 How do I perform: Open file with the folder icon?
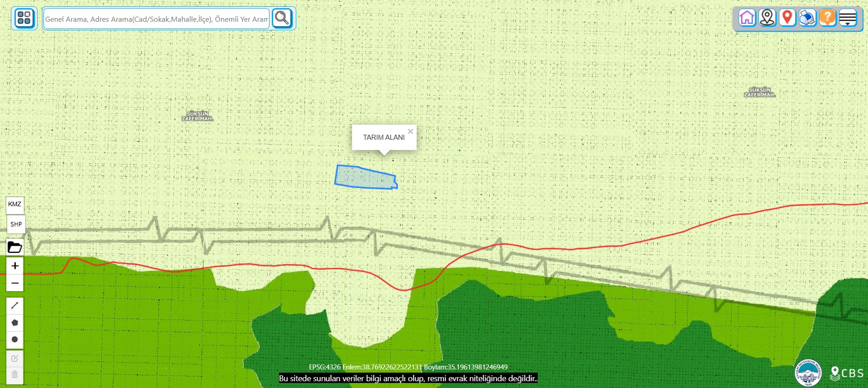(x=15, y=247)
